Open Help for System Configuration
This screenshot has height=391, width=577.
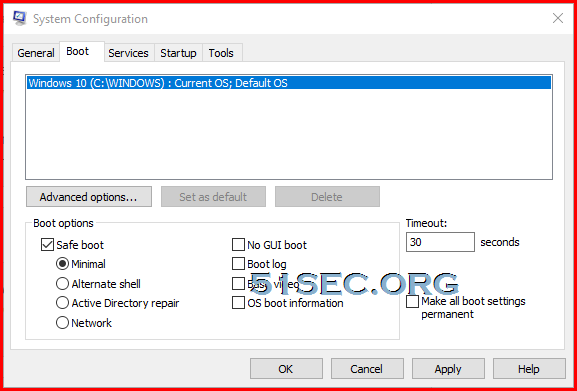tap(529, 369)
